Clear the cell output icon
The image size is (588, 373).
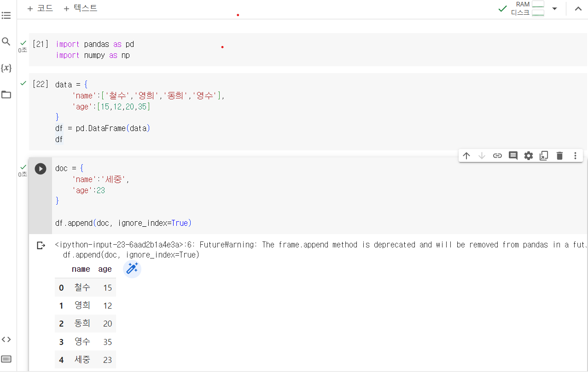pyautogui.click(x=41, y=246)
